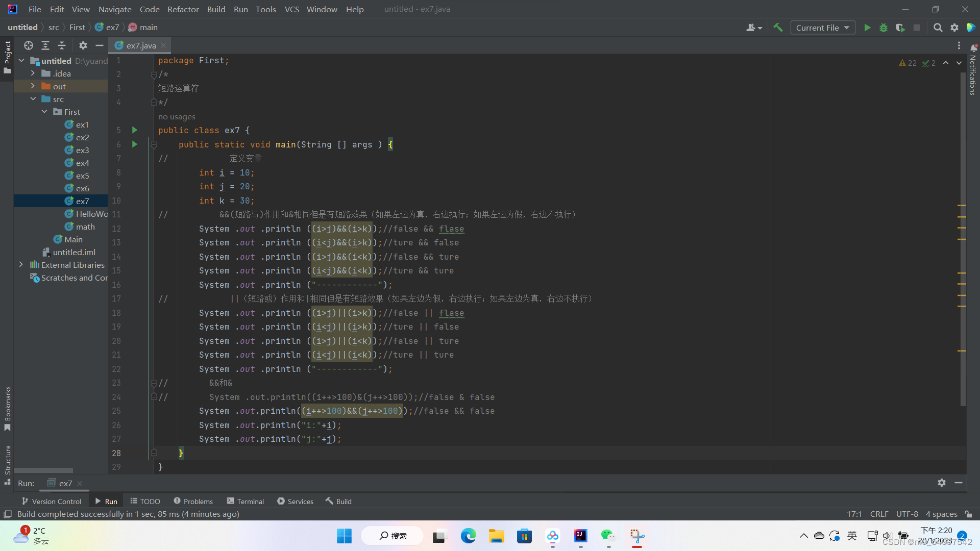Collapse the src folder in tree
This screenshot has width=980, height=551.
[x=33, y=99]
